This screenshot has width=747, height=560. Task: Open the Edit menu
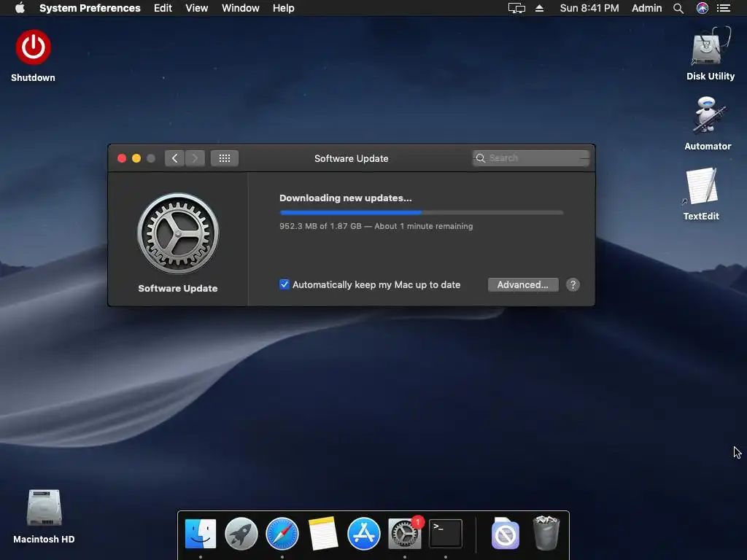coord(163,8)
